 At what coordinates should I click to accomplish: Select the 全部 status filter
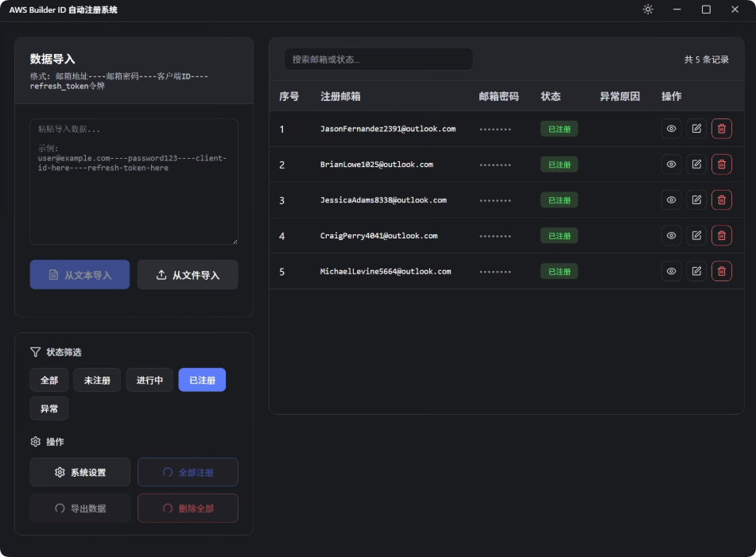click(49, 381)
